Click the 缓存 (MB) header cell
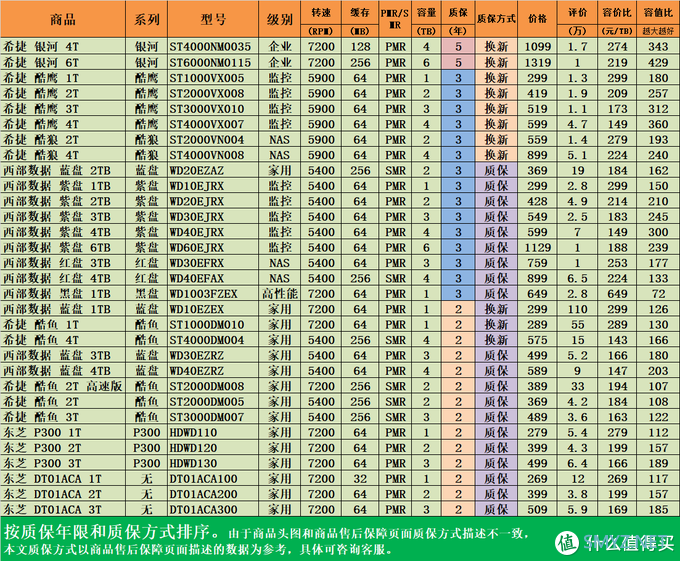Screen dimensions: 680x561 (360, 19)
